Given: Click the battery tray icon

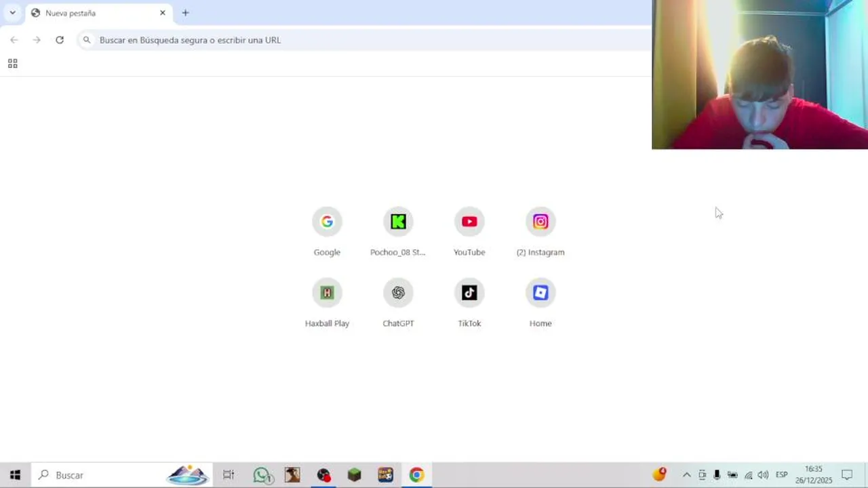Looking at the screenshot, I should tap(732, 475).
